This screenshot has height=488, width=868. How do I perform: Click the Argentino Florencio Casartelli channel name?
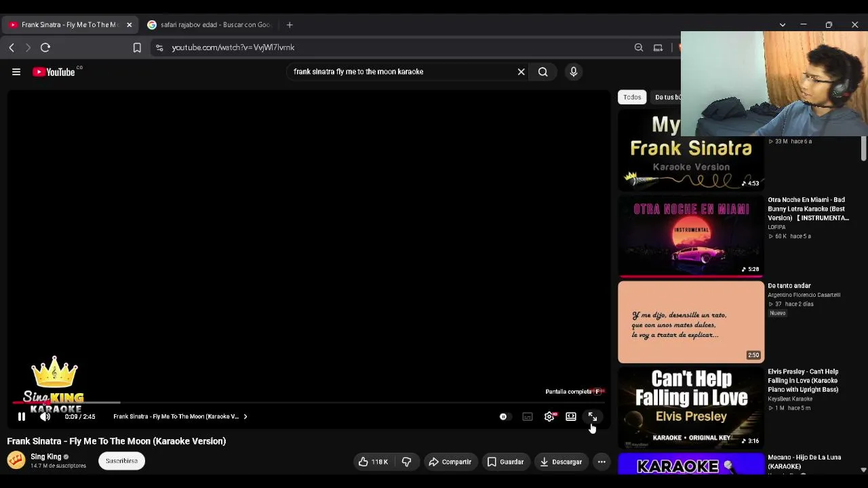point(804,296)
